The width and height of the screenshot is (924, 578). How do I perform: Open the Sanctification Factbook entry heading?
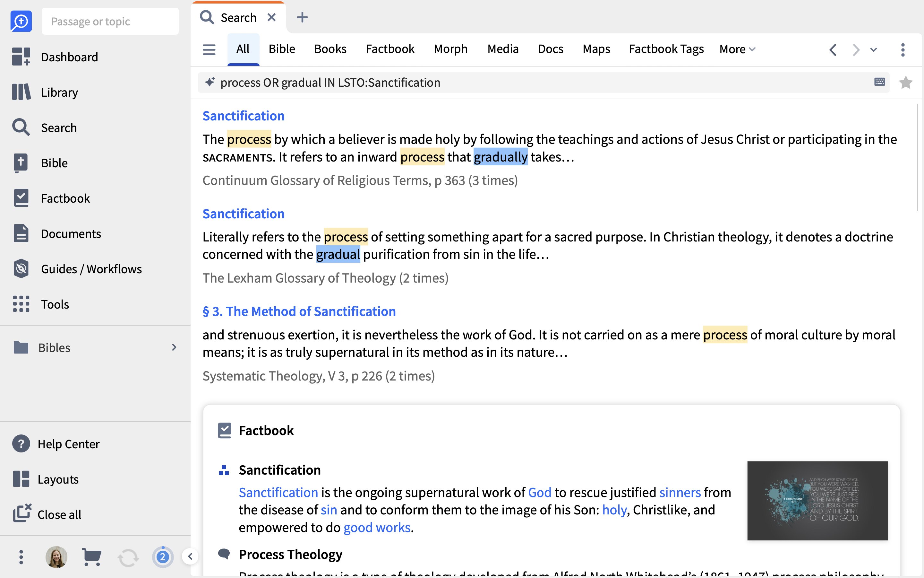click(279, 470)
